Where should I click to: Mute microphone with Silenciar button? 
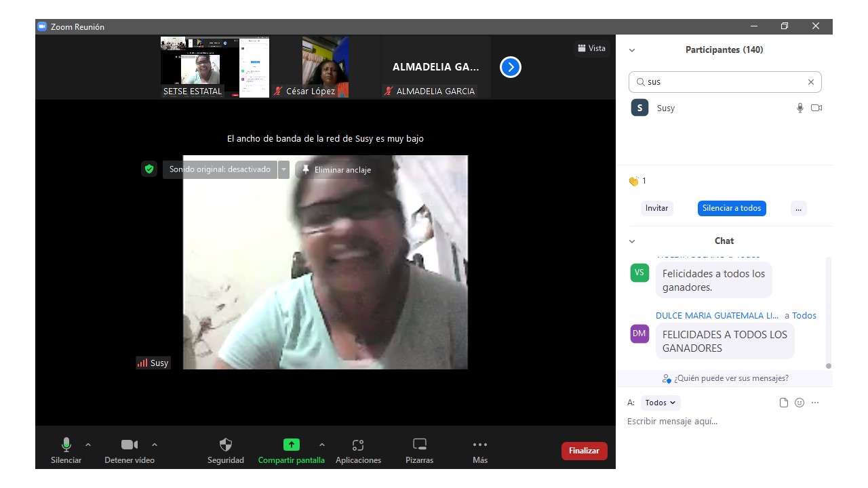coord(66,451)
